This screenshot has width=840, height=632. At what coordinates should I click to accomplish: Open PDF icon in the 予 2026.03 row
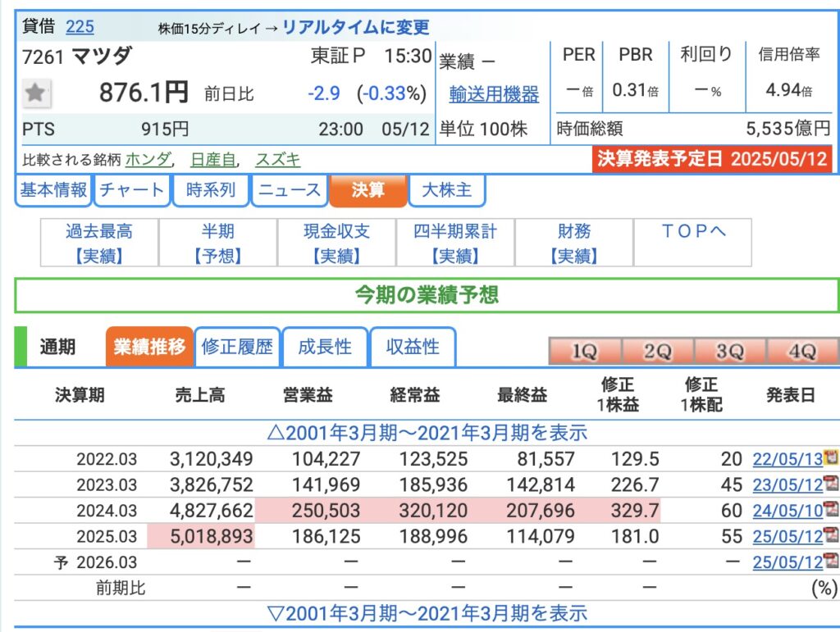pyautogui.click(x=832, y=561)
